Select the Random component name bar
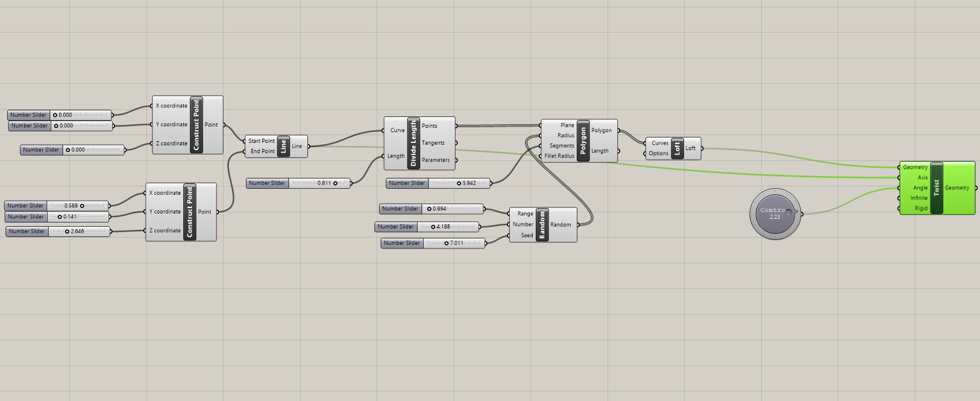980x401 pixels. click(542, 224)
